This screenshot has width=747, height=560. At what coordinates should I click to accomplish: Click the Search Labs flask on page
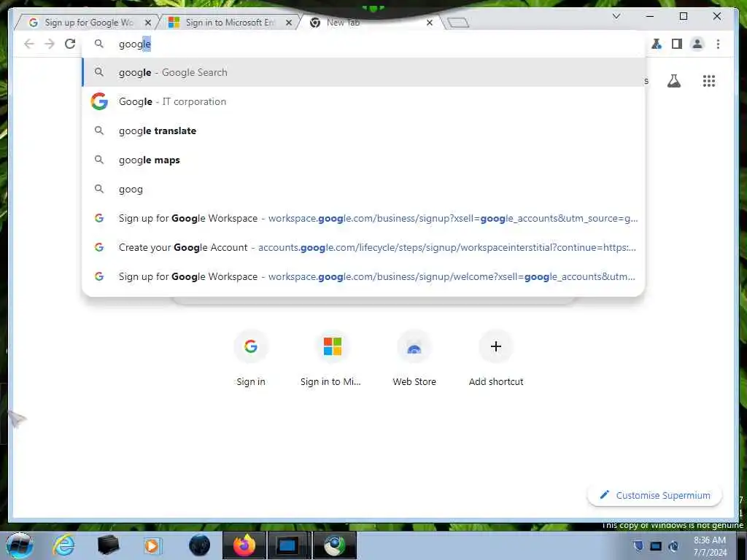point(673,81)
